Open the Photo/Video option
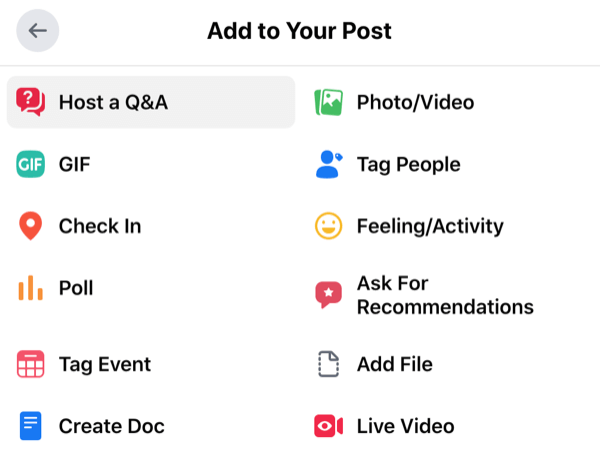 click(416, 102)
